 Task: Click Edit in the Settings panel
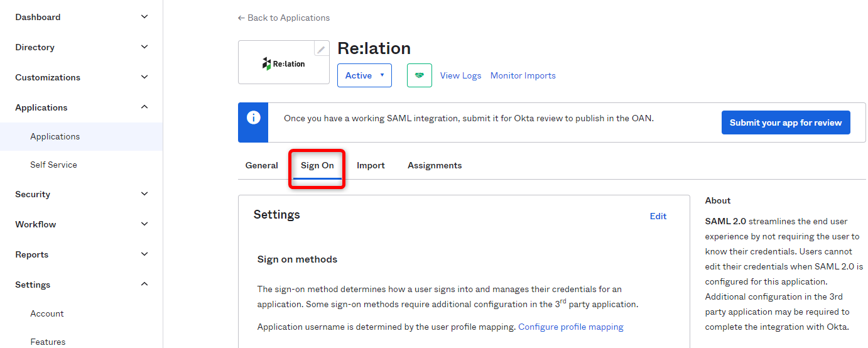point(658,216)
